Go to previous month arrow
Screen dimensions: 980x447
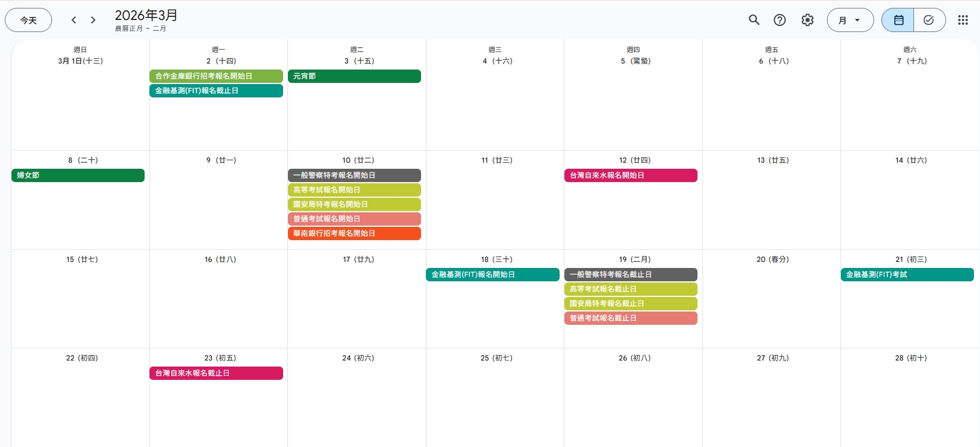coord(74,20)
